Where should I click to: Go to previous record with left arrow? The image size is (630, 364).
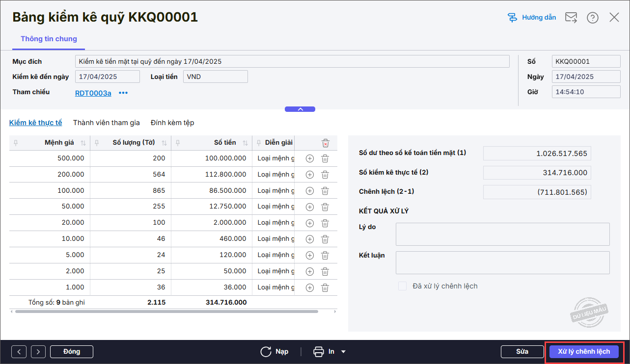coord(19,352)
